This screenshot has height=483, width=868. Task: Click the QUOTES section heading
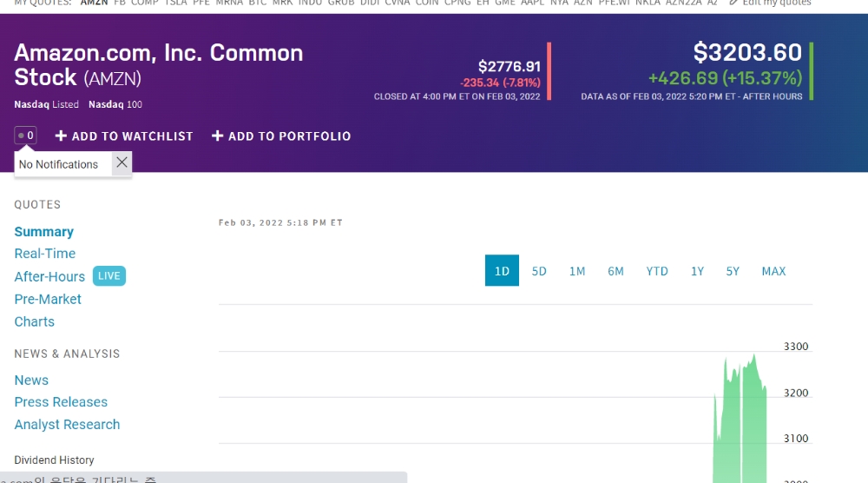(x=37, y=204)
